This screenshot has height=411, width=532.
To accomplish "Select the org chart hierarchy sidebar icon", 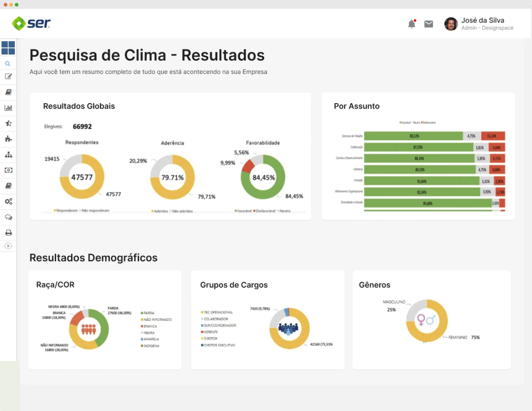I will (8, 155).
